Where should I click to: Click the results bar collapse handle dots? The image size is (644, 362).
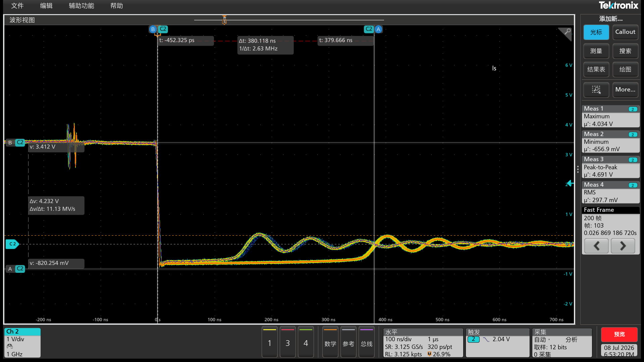click(x=578, y=169)
